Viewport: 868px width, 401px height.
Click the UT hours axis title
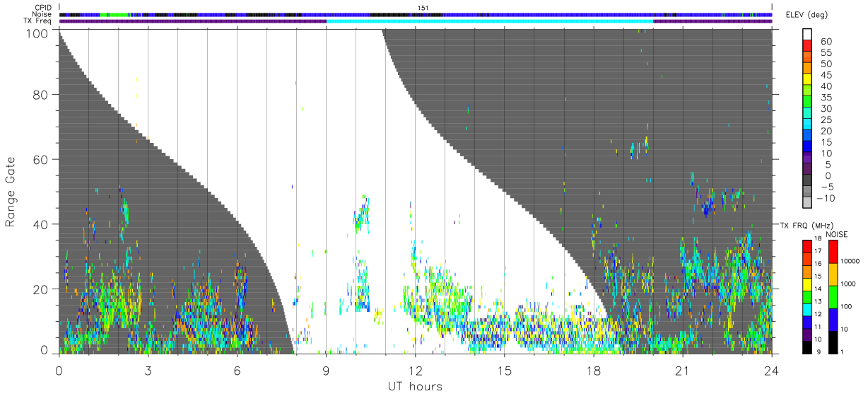(x=415, y=386)
